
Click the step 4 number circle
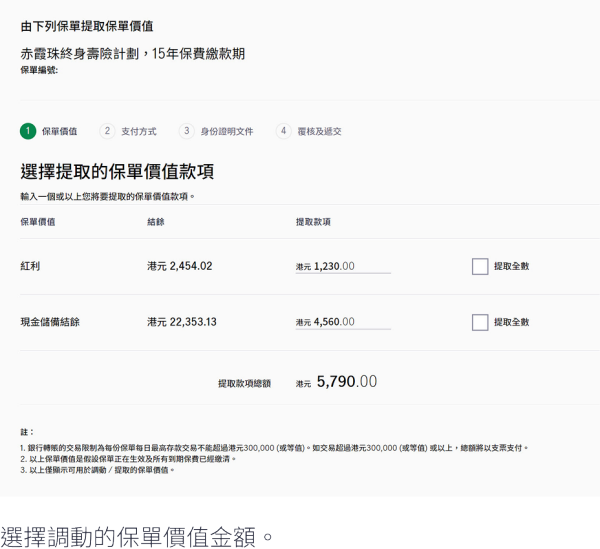(x=283, y=131)
